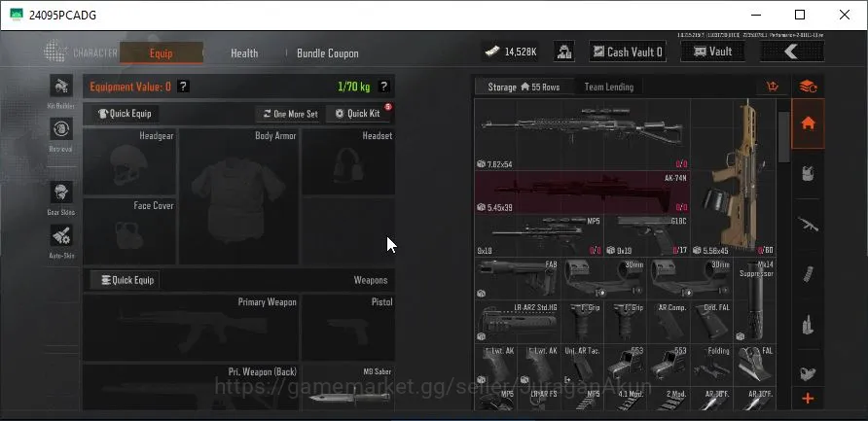Click the help icon next to weight

click(383, 87)
